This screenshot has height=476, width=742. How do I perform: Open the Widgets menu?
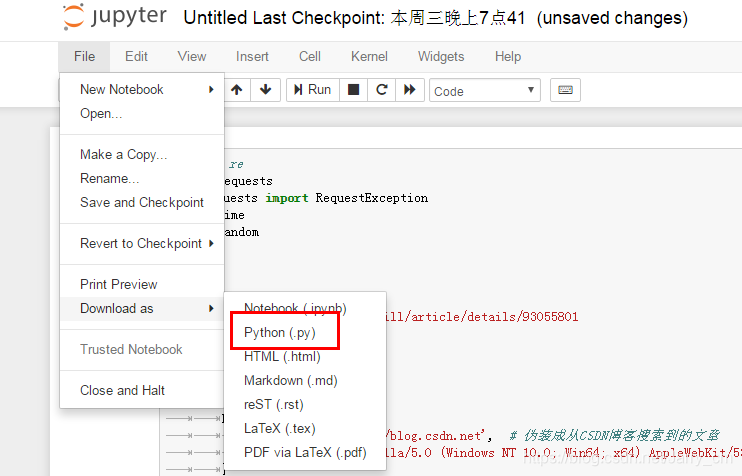point(441,57)
